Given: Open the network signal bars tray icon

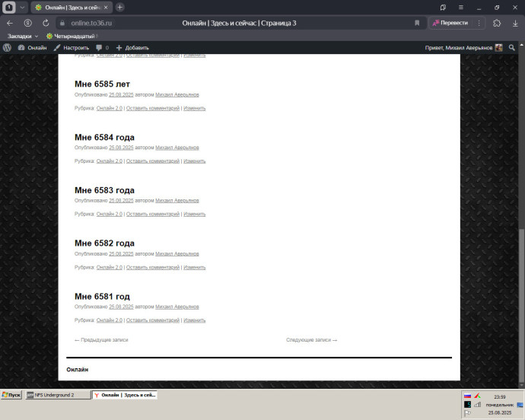Looking at the screenshot, I should pos(477,405).
